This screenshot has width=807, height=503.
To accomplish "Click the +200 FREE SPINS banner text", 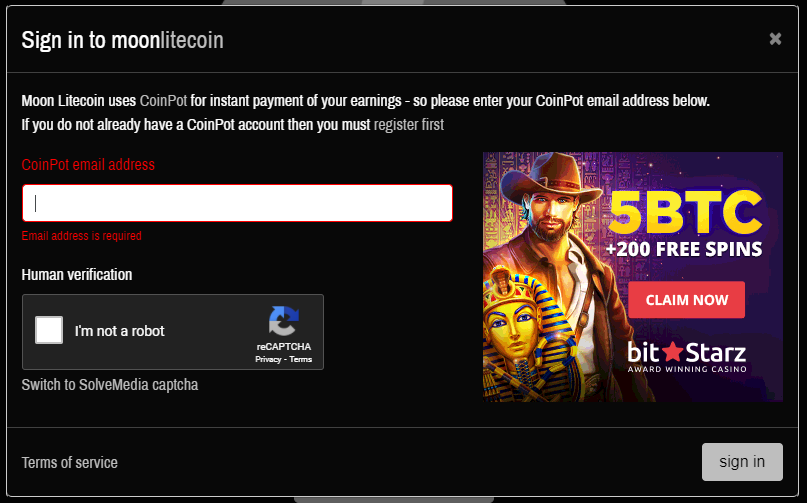I will (x=684, y=249).
